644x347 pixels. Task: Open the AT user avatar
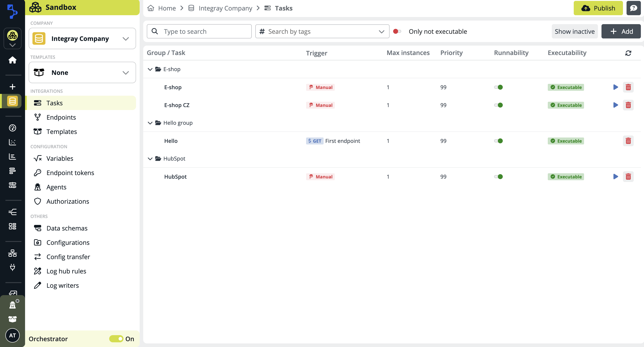pos(12,335)
